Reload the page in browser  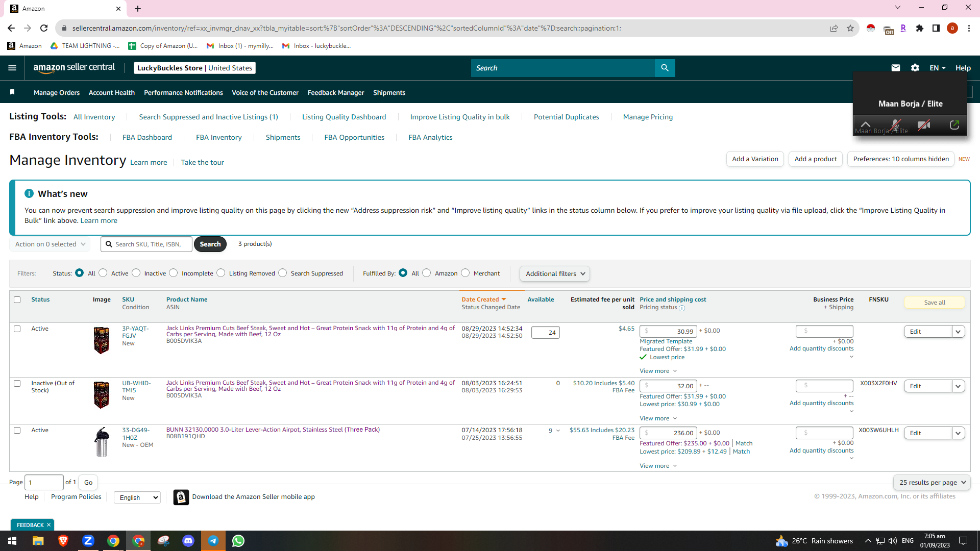(44, 28)
